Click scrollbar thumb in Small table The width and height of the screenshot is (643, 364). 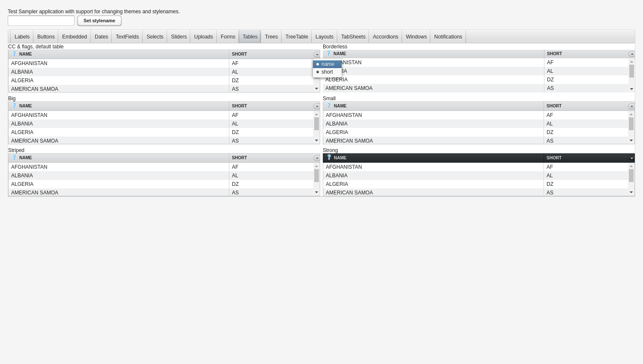click(631, 124)
